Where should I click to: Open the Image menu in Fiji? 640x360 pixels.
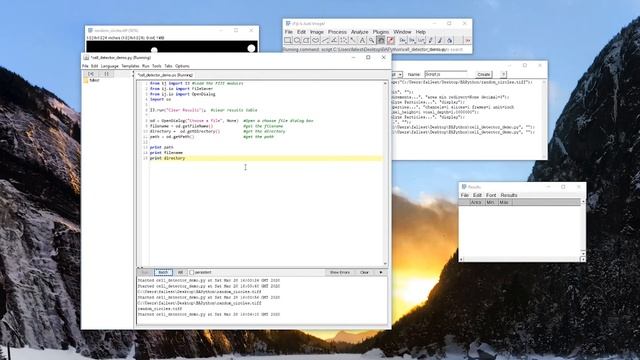click(x=316, y=32)
